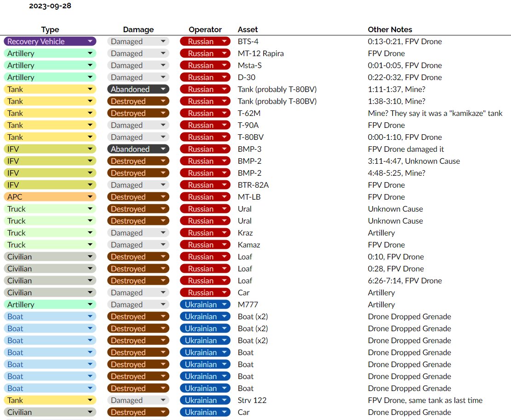Open the Ukrainian operator chip for Strv 122

(x=205, y=400)
